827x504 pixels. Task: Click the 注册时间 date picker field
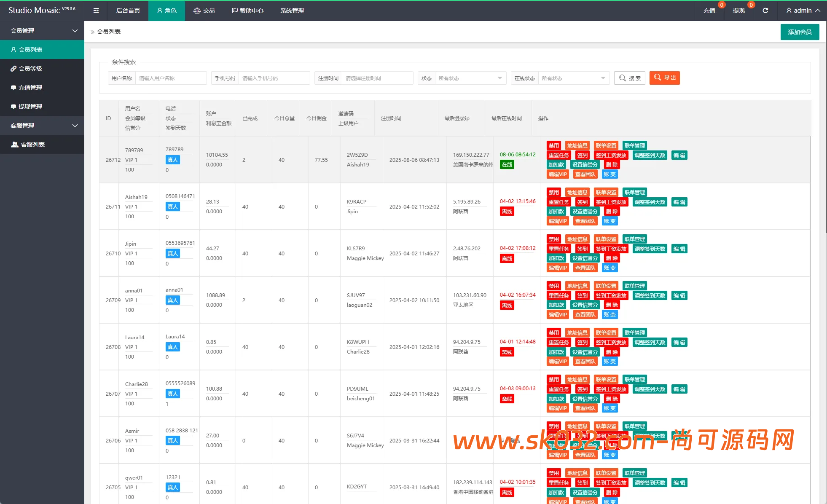coord(377,78)
